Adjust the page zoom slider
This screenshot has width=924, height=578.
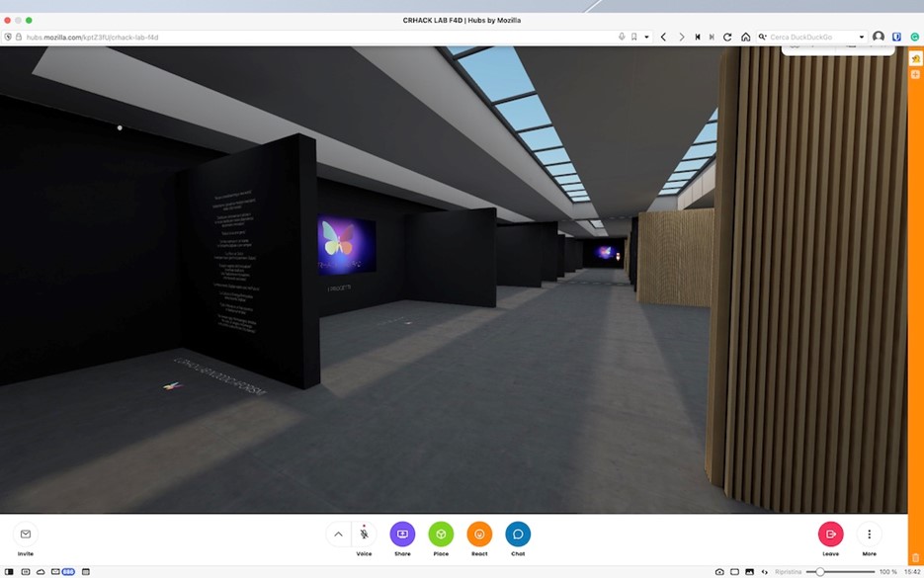click(x=841, y=571)
